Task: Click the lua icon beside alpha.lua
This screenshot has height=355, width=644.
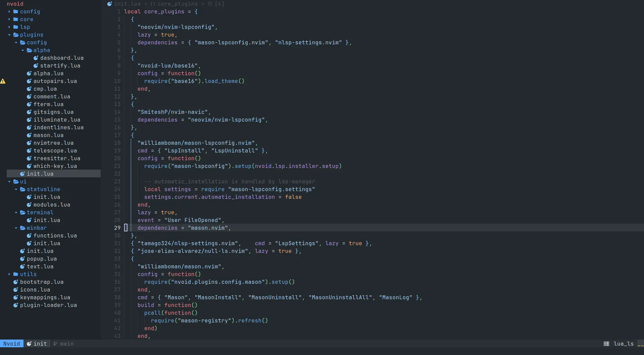Action: click(29, 74)
